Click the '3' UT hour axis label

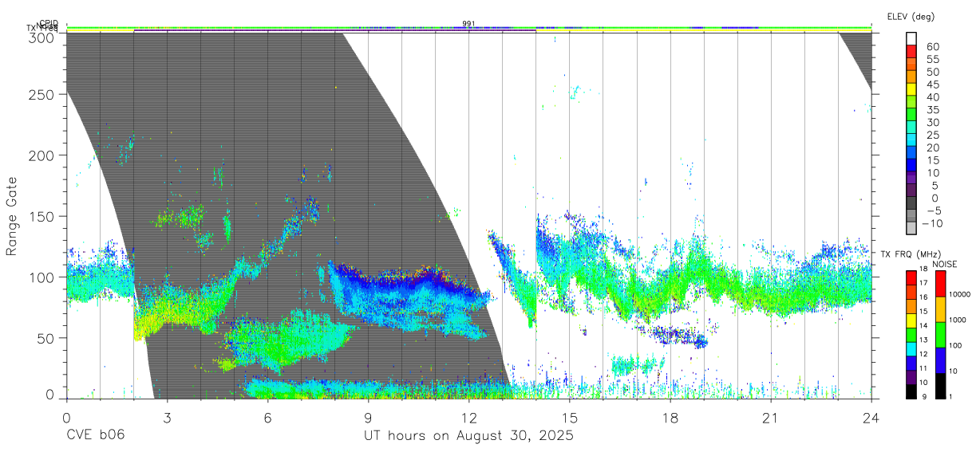coord(167,418)
